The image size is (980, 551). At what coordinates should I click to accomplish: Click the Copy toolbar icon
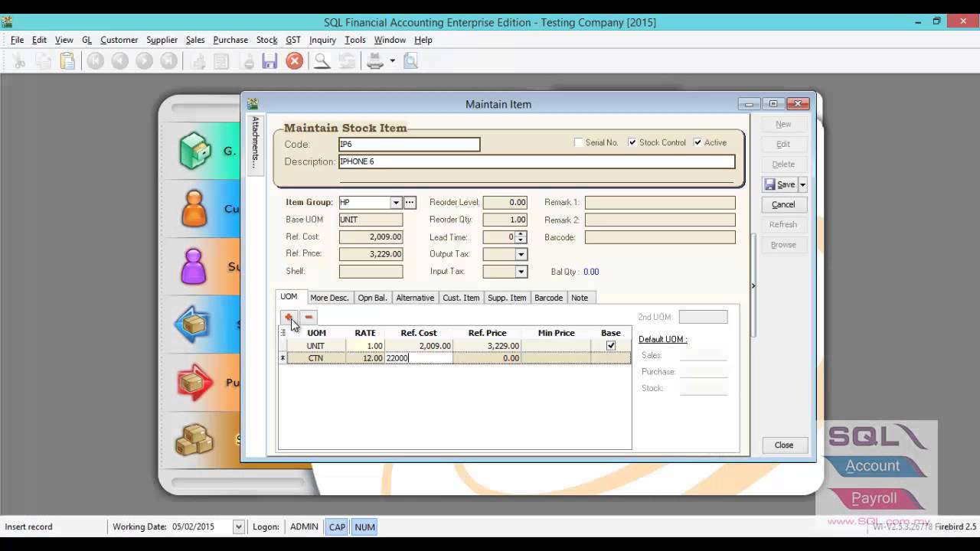(44, 61)
